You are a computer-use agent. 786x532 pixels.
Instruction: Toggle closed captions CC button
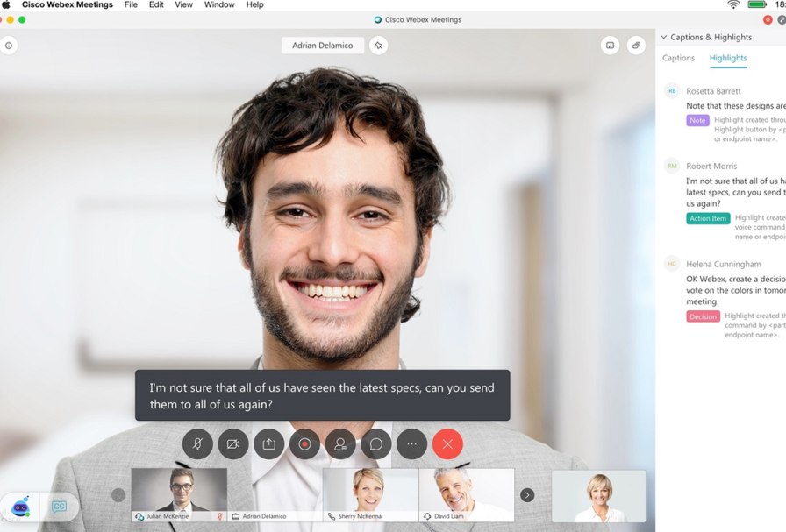(x=59, y=507)
